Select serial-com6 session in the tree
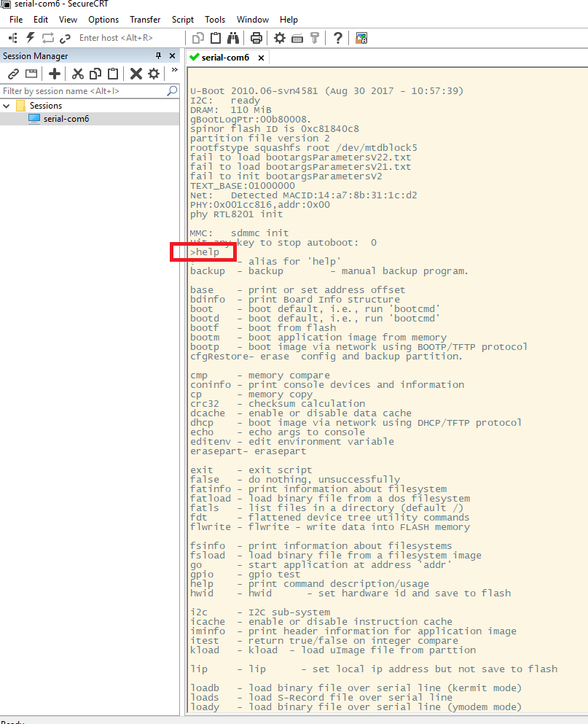588x724 pixels. point(66,118)
